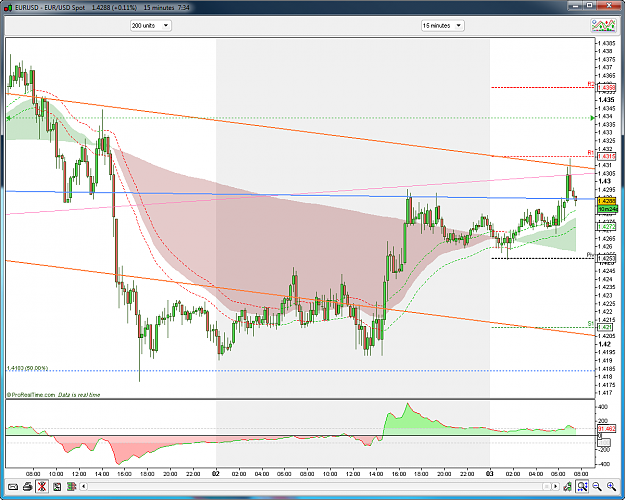The width and height of the screenshot is (625, 500).
Task: Click the green arrow at right of dotted line
Action: click(x=592, y=118)
